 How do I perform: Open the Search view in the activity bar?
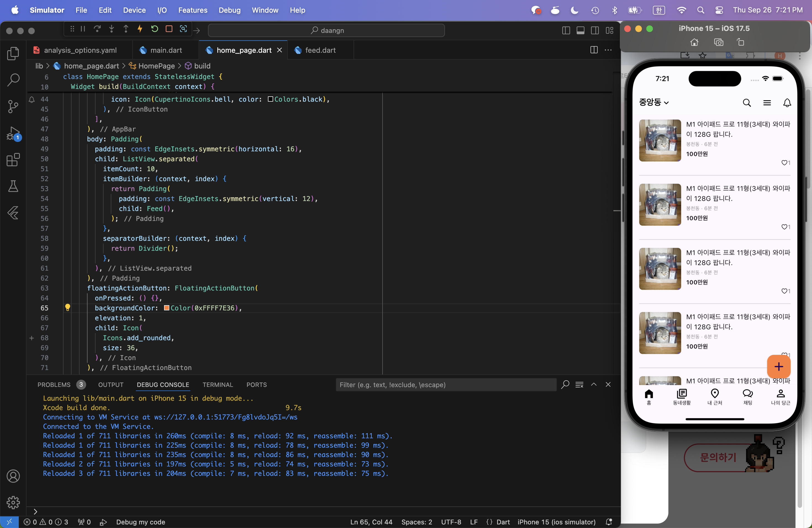pos(13,80)
